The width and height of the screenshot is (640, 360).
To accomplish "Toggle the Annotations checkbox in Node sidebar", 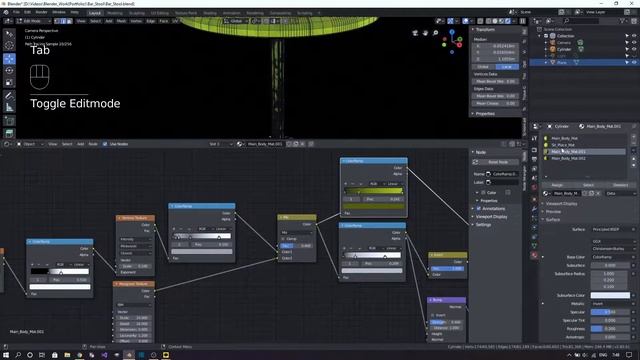I will [x=479, y=209].
